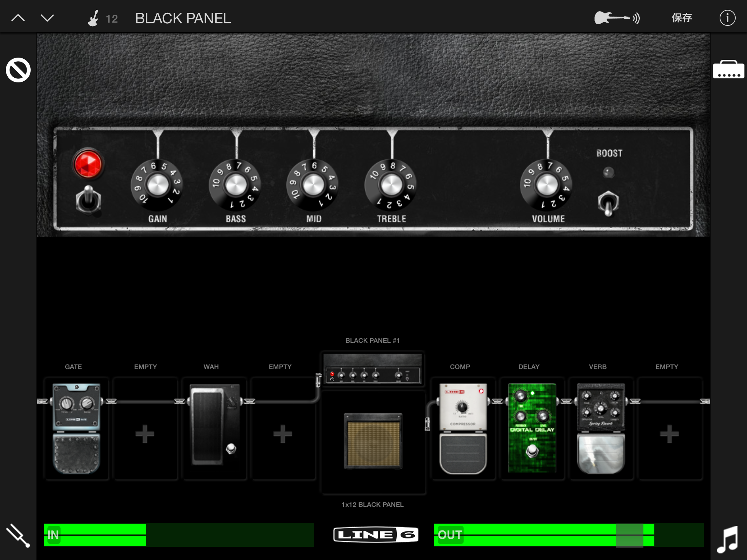This screenshot has height=560, width=747.
Task: Tap the GATE slot label
Action: coord(73,367)
